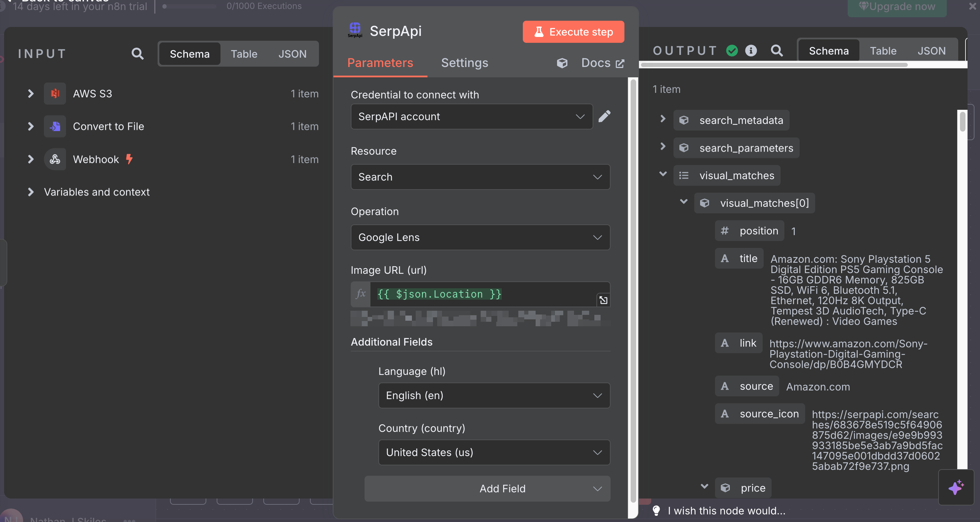The image size is (980, 522).
Task: Switch input view to Table
Action: click(244, 54)
